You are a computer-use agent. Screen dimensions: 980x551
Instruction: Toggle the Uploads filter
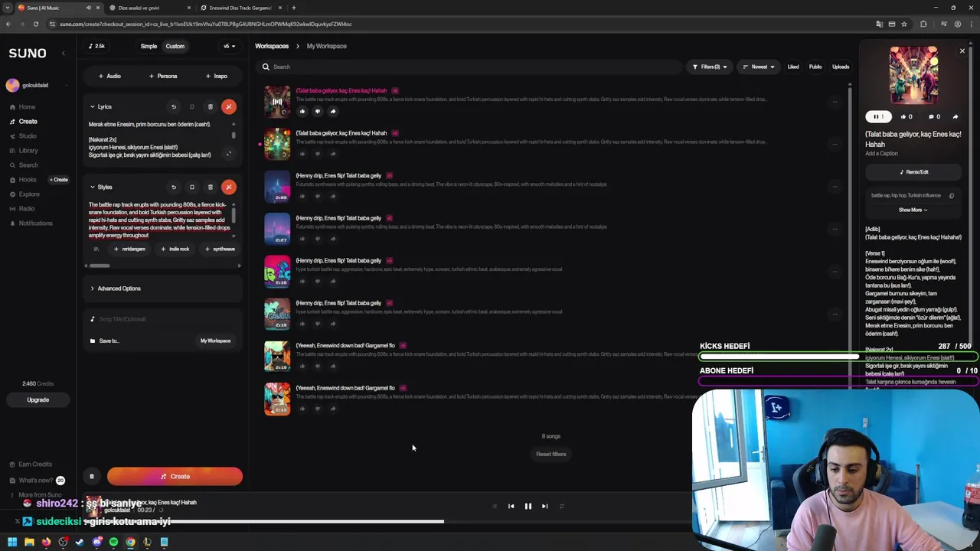841,67
